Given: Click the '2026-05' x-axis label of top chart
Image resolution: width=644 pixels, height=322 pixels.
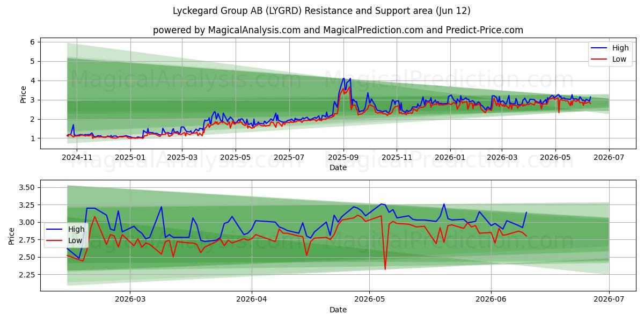Looking at the screenshot, I should (x=555, y=157).
